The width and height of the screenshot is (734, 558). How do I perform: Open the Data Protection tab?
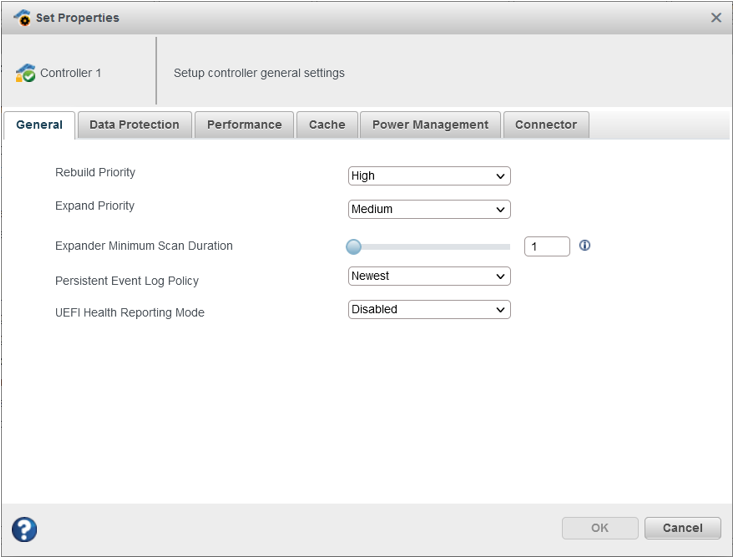[134, 125]
